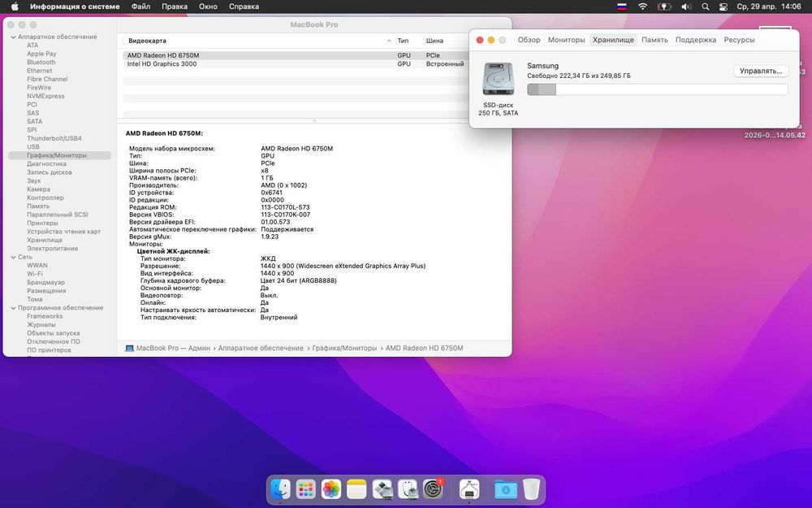Select Apple Pay in the sidebar

click(41, 54)
